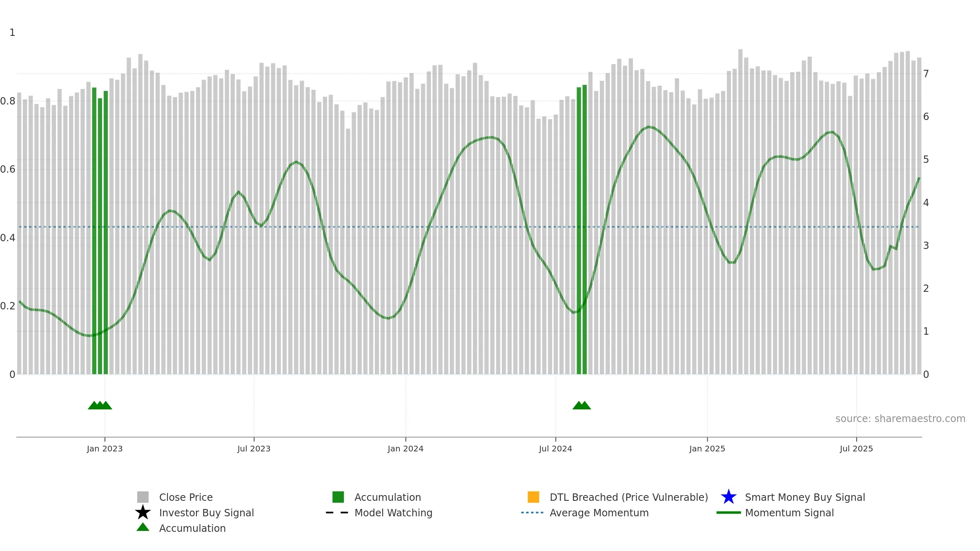
Task: Click the green Momentum Signal legend line
Action: (x=728, y=513)
